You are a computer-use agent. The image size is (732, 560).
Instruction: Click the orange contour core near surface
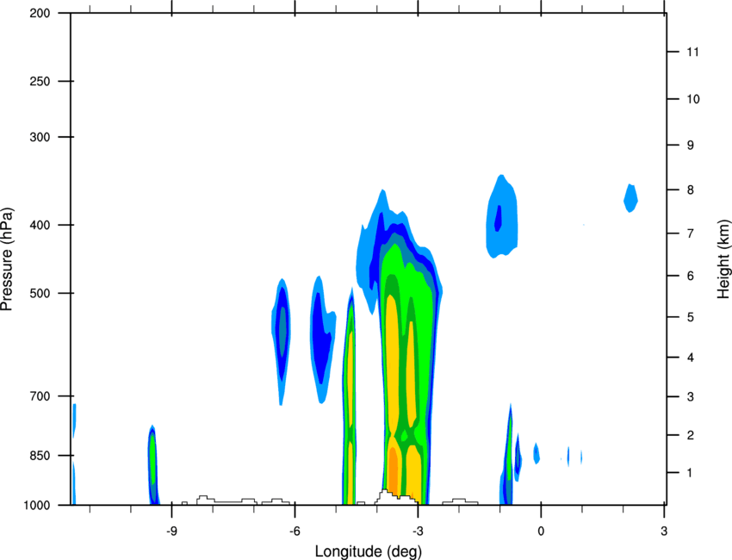tap(393, 470)
